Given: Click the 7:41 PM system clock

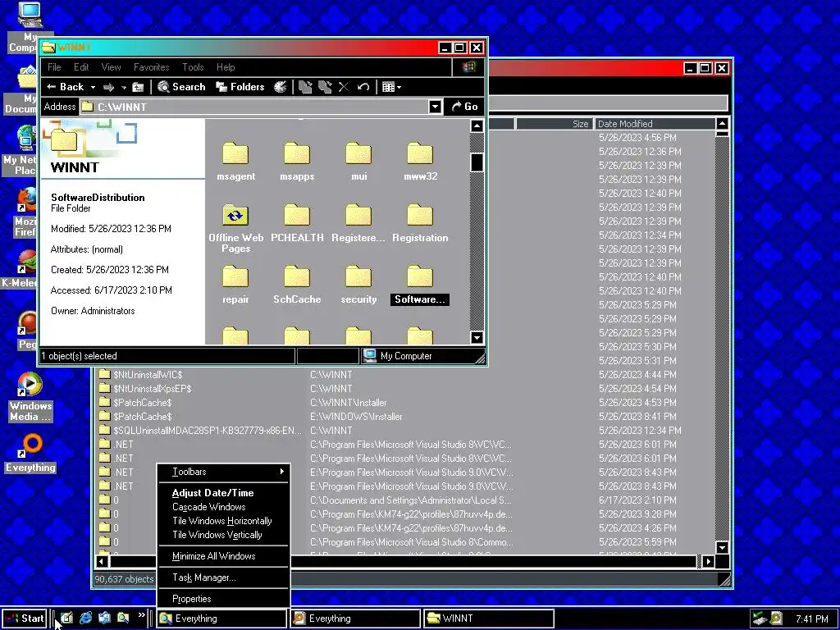Looking at the screenshot, I should (x=811, y=619).
